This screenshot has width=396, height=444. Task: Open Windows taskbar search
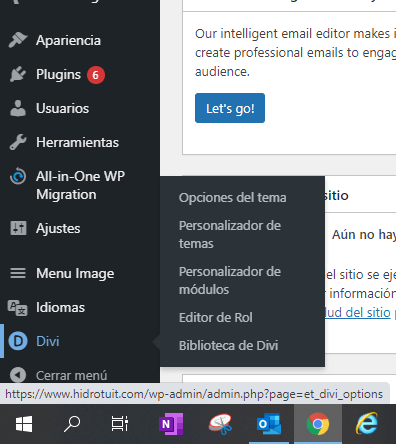[x=72, y=424]
